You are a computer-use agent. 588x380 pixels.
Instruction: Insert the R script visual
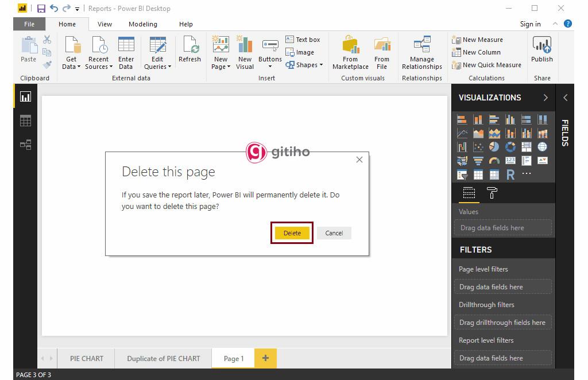coord(510,175)
